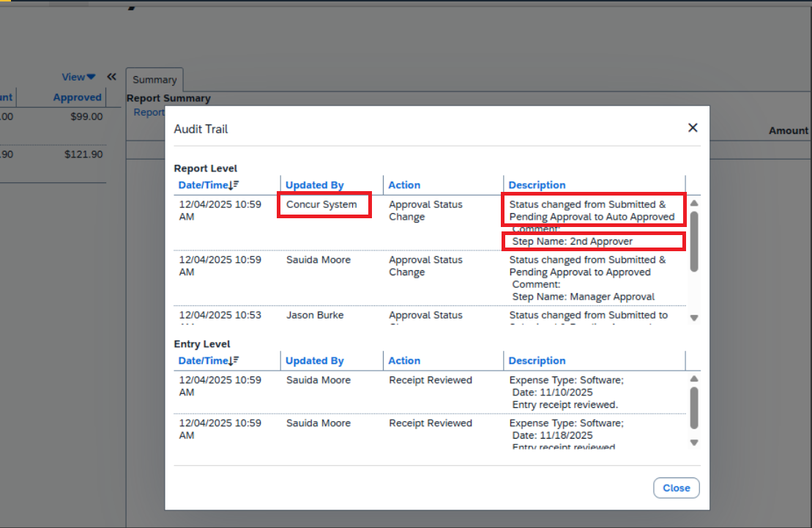812x528 pixels.
Task: Select Sauida Moore in Report Level row
Action: pos(319,259)
